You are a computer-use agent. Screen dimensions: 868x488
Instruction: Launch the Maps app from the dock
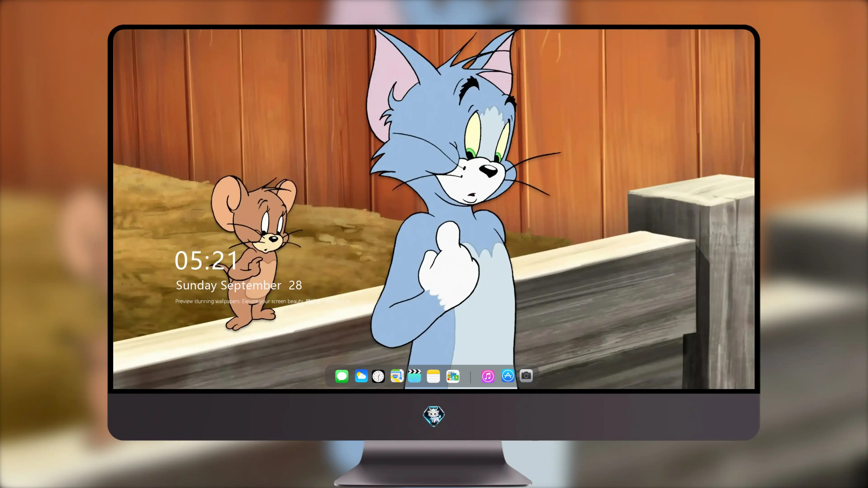pyautogui.click(x=397, y=376)
